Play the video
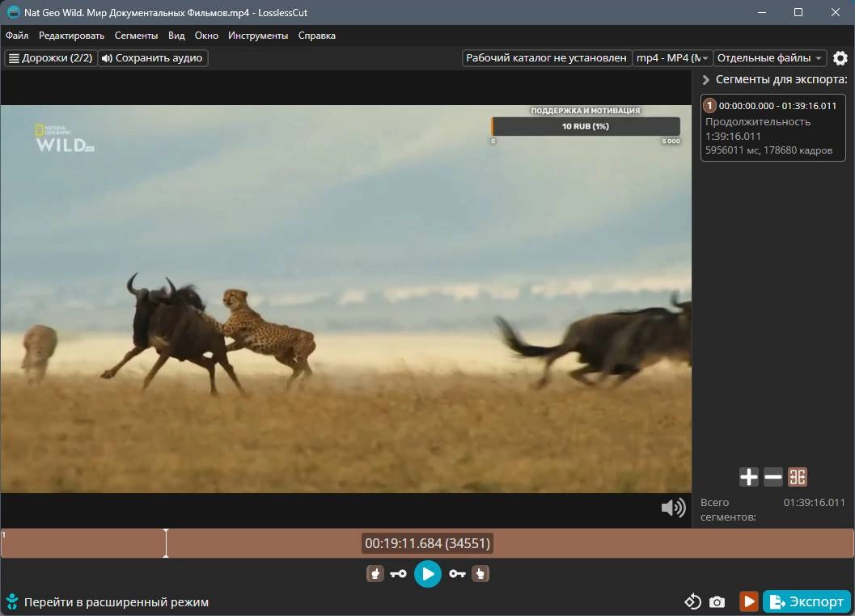 click(427, 573)
